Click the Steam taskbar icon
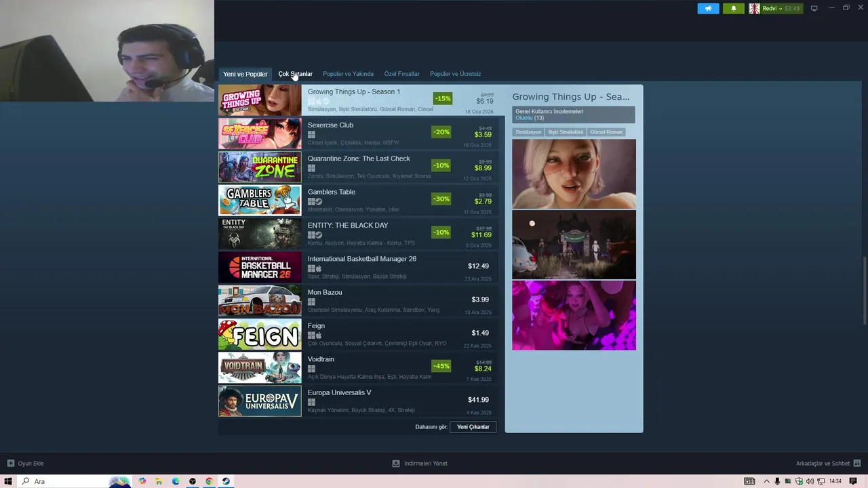 [226, 481]
